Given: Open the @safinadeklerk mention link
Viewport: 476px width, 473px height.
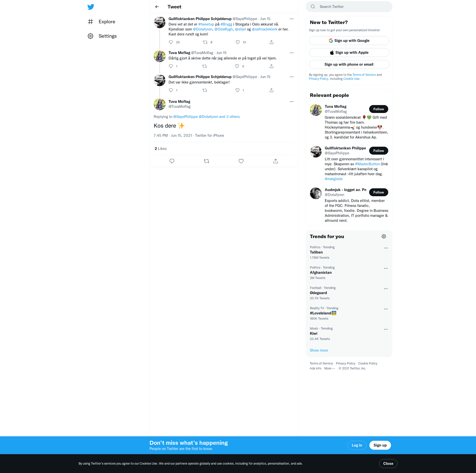Looking at the screenshot, I should click(265, 29).
